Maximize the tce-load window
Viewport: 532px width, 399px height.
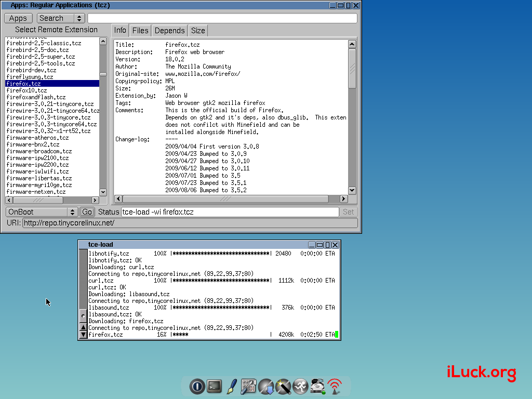(320, 245)
